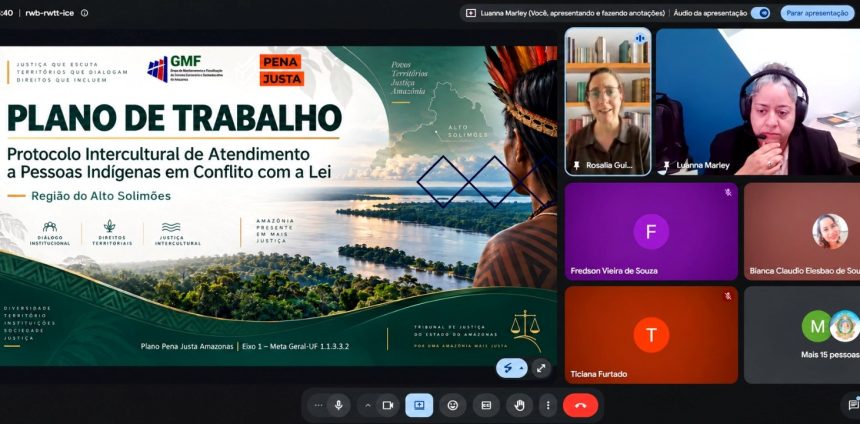Viewport: 860px width, 424px height.
Task: Click the PLANO DE TRABALHO slide title
Action: click(174, 117)
